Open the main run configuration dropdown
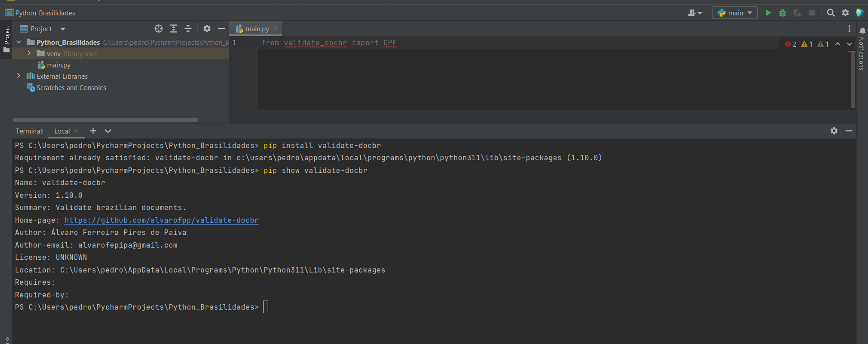The width and height of the screenshot is (868, 344). [x=735, y=13]
